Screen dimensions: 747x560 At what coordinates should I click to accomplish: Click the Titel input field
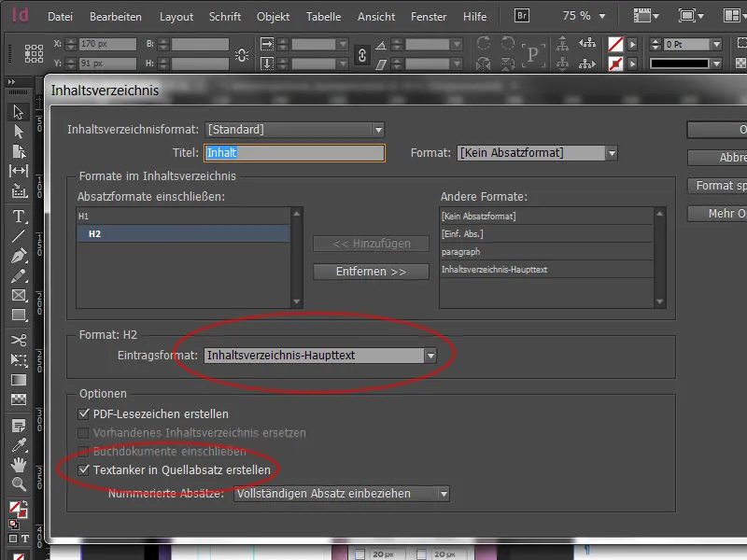tap(294, 153)
